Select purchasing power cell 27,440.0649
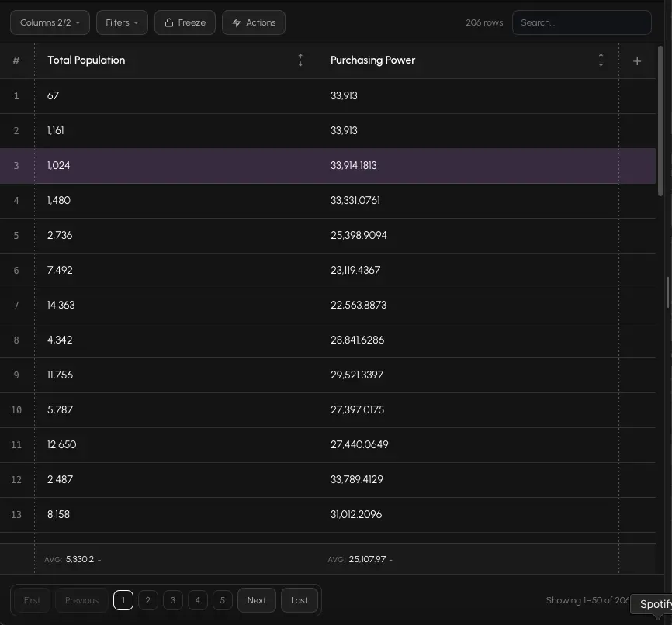672x625 pixels. [359, 444]
